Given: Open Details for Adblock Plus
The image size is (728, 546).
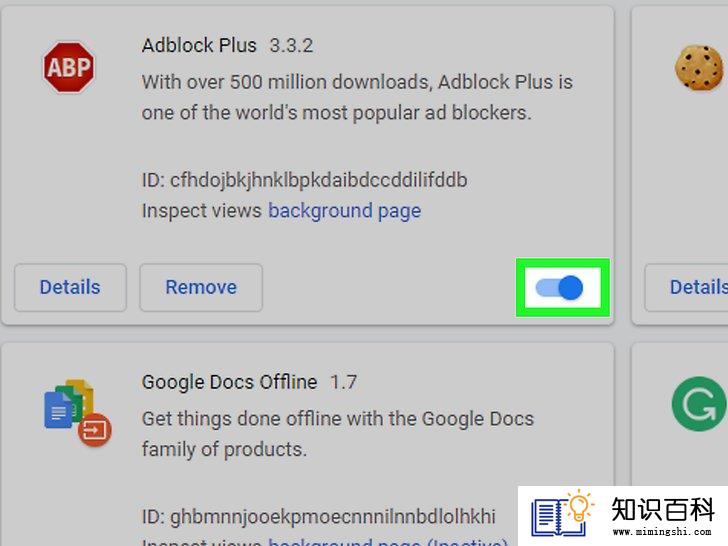Looking at the screenshot, I should pos(70,287).
